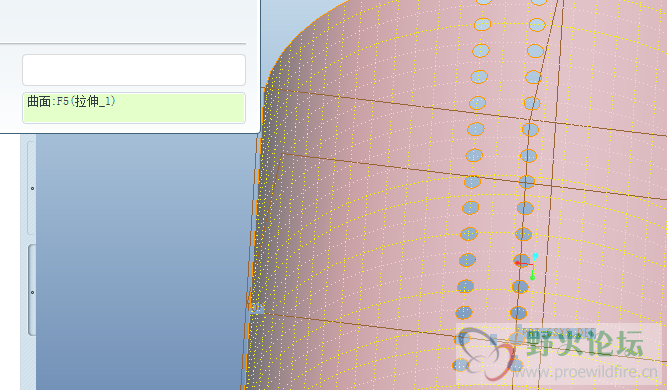The image size is (667, 390).
Task: Open the www.proewildfire.cn watermark link
Action: [x=585, y=372]
